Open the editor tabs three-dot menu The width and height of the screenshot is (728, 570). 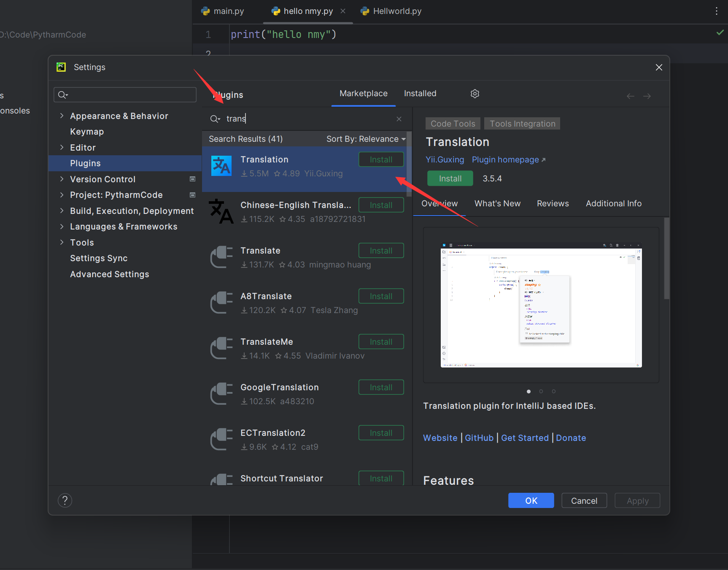coord(716,11)
